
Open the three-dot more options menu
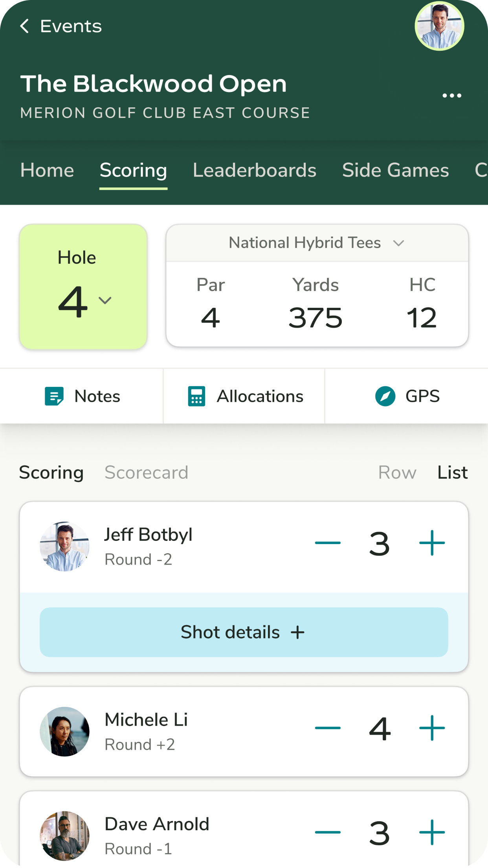[451, 96]
